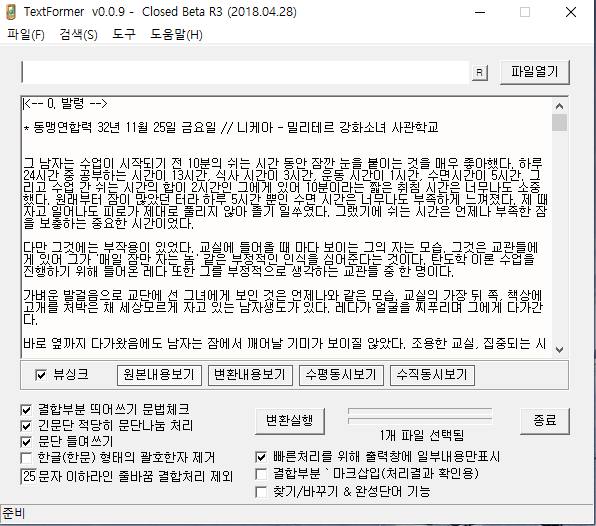Enable 한글(한문) 형태의 괄호한자 제거

(26, 458)
